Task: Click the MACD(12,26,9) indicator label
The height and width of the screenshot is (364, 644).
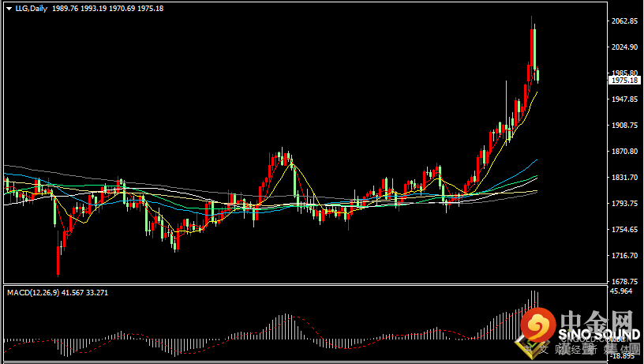Action: 33,292
